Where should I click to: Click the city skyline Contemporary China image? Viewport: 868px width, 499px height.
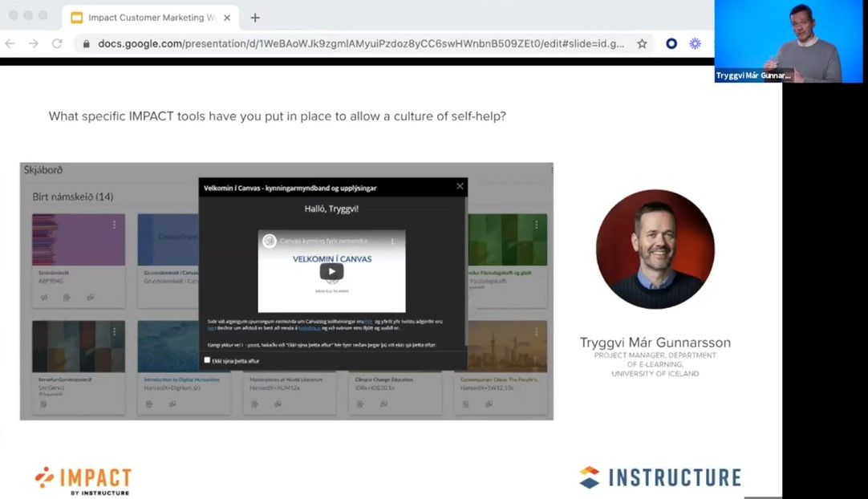[508, 346]
